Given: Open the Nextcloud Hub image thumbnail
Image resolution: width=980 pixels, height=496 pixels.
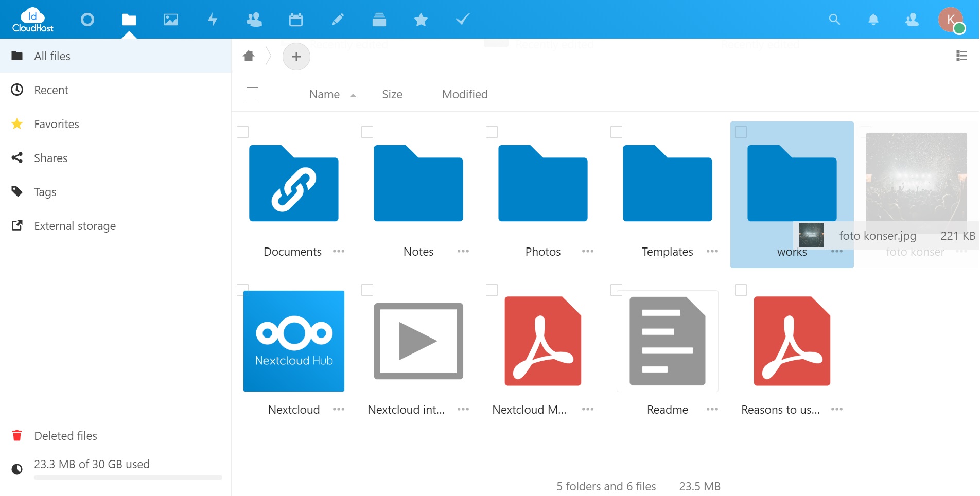Looking at the screenshot, I should [294, 341].
